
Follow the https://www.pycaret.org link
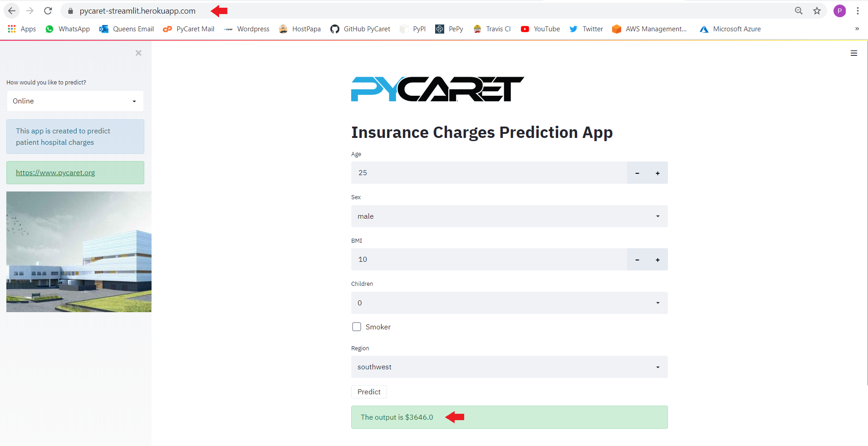(55, 173)
